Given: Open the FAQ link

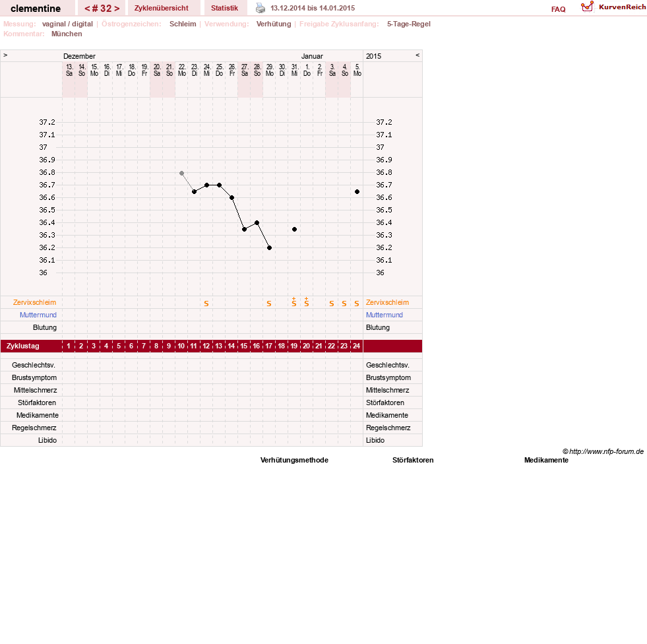Looking at the screenshot, I should pos(558,9).
